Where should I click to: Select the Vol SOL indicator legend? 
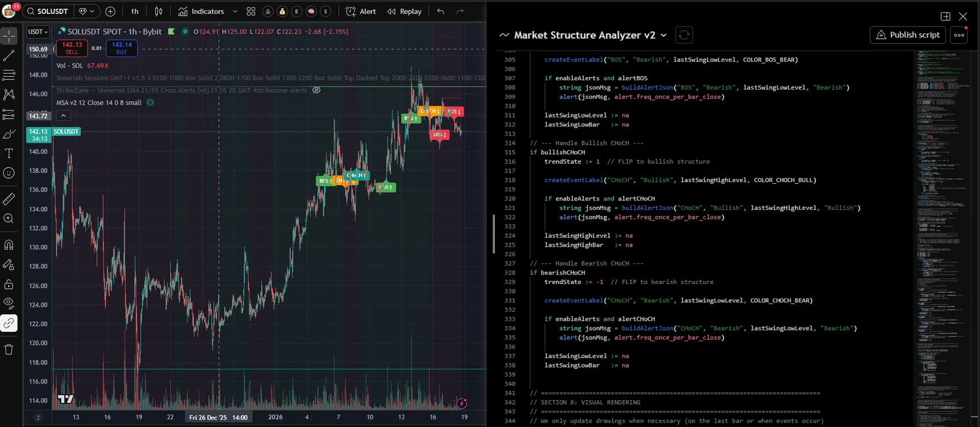[x=82, y=66]
